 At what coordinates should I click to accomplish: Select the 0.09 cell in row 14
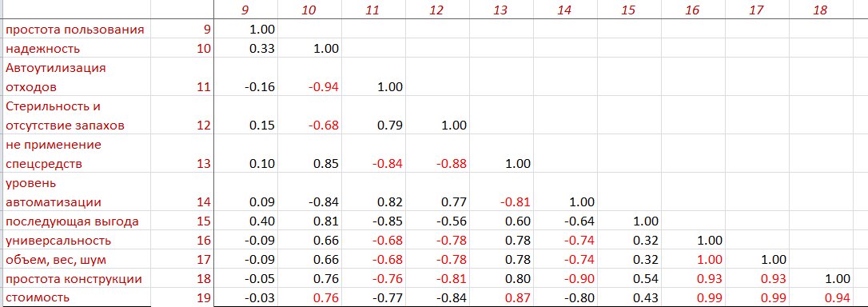click(246, 192)
